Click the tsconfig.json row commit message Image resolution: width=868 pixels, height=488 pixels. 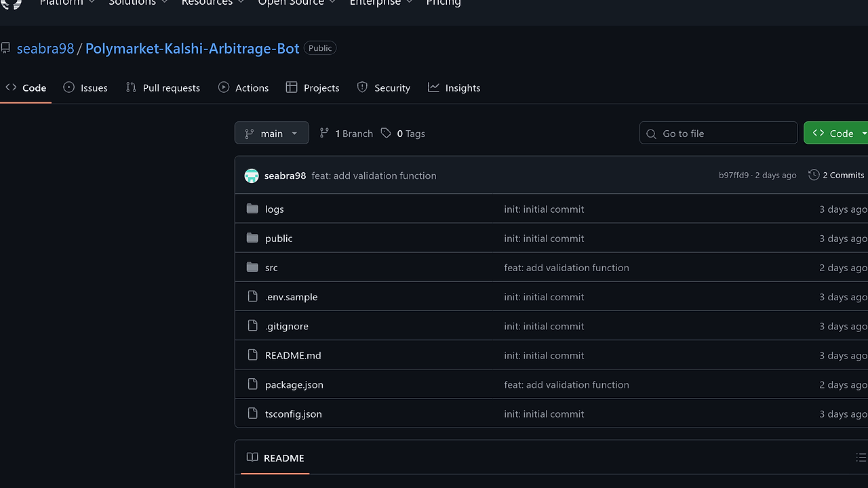click(544, 413)
